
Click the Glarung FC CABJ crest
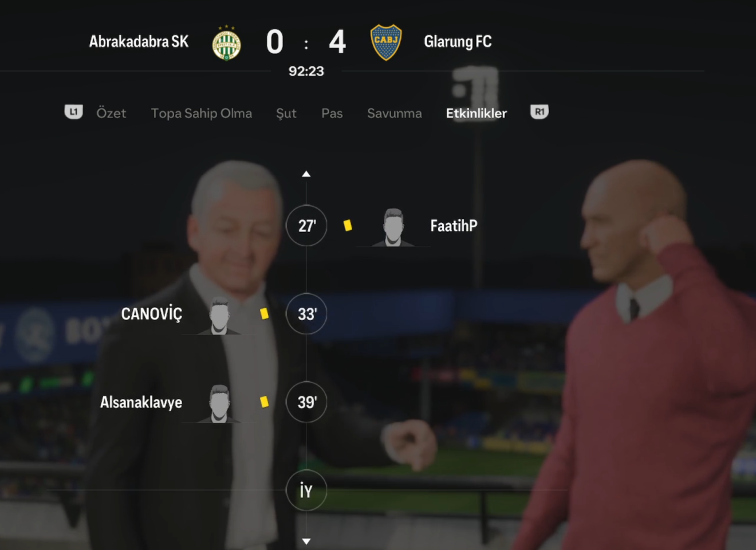click(x=386, y=42)
